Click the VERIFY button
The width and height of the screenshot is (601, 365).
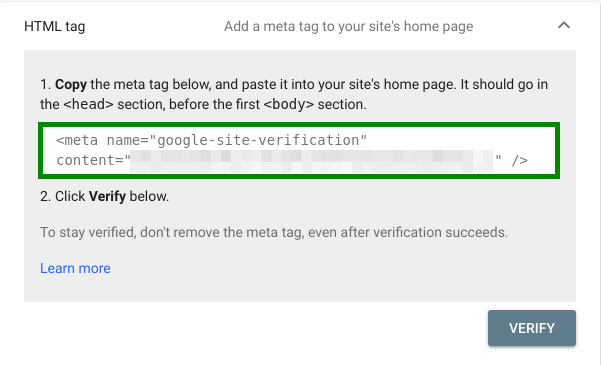tap(532, 328)
